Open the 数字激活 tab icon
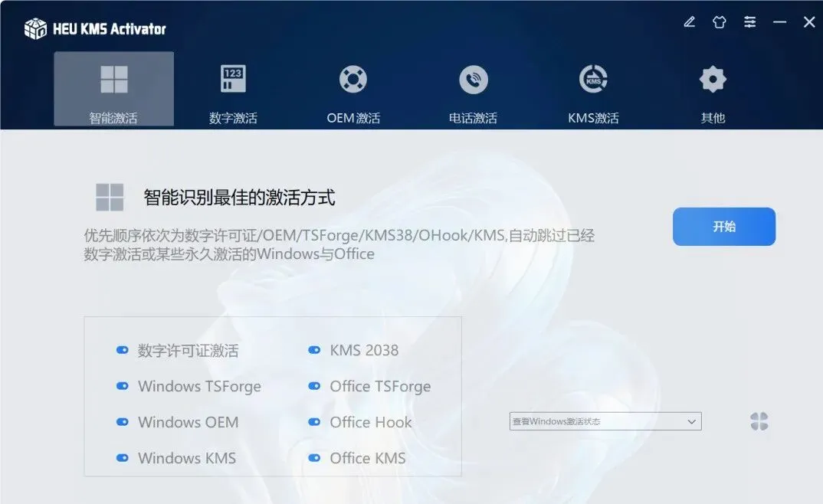823x504 pixels. (233, 79)
